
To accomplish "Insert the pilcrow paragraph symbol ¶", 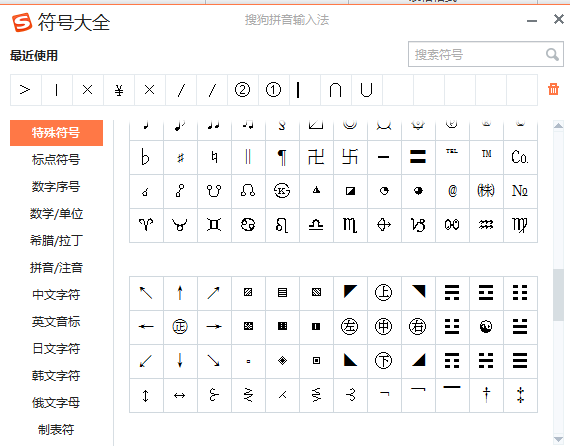I will coord(282,157).
